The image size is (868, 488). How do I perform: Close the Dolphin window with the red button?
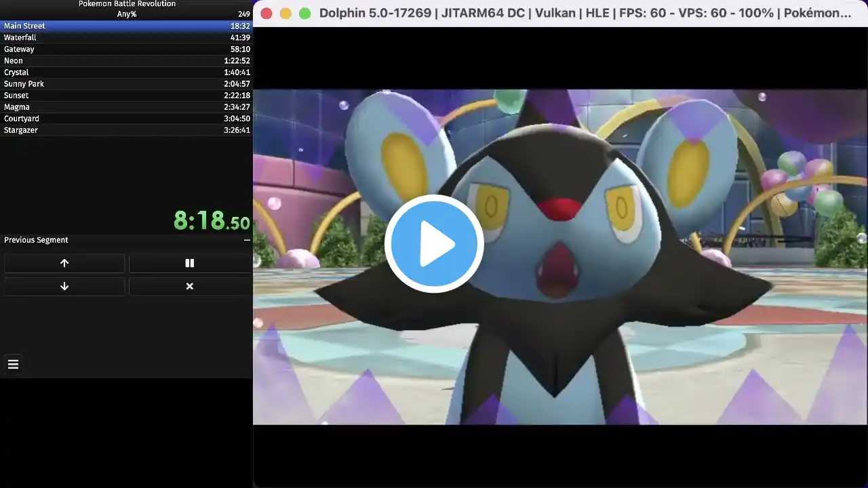click(267, 13)
